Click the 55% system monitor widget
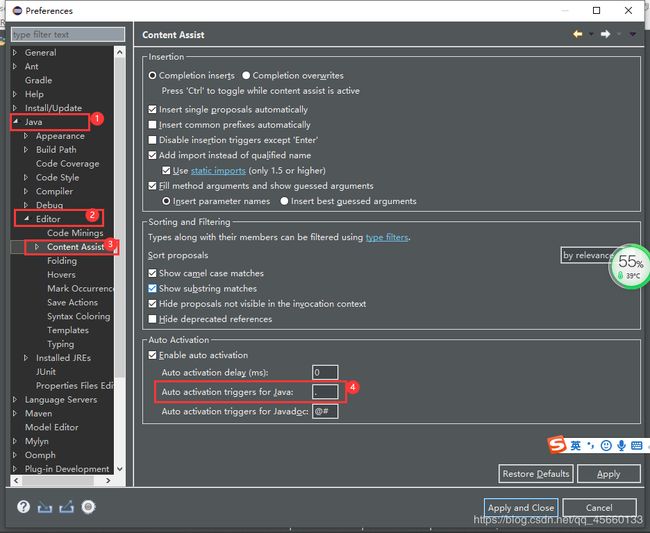Viewport: 650px width, 533px height. (x=629, y=266)
